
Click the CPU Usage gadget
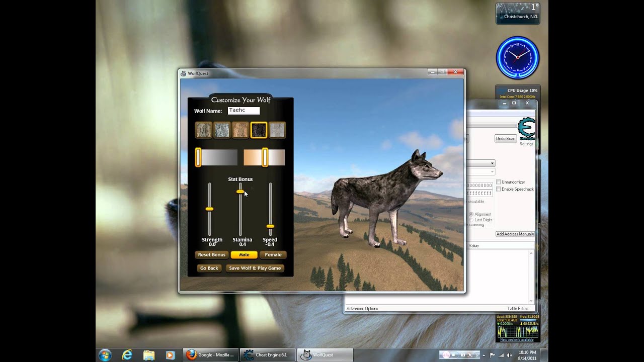[518, 93]
